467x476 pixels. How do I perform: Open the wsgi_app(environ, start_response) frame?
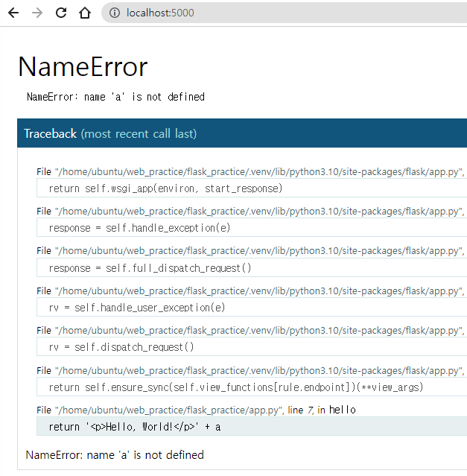[252, 188]
